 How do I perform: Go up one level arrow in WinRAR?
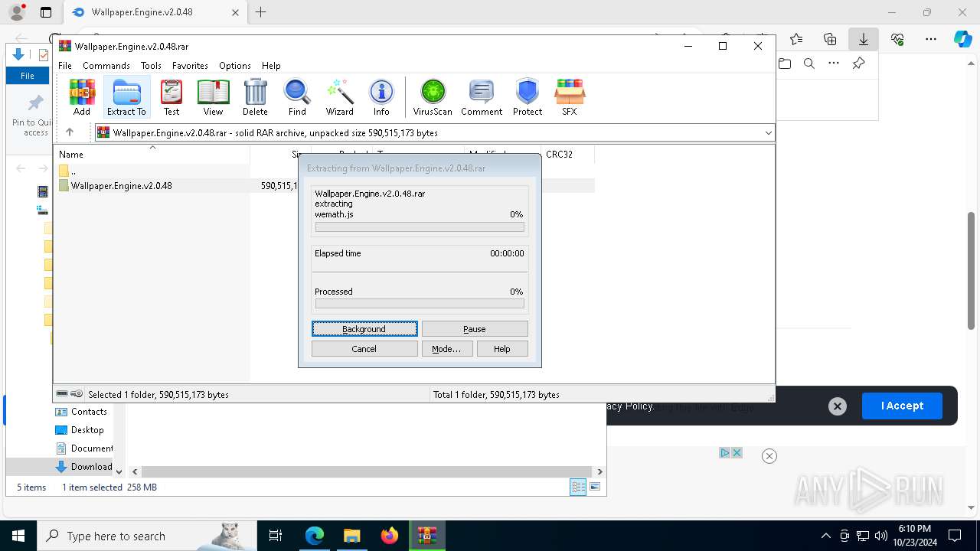[x=70, y=132]
